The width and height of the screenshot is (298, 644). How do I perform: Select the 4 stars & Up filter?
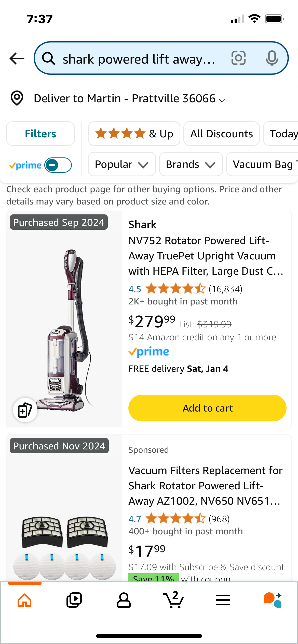point(134,134)
